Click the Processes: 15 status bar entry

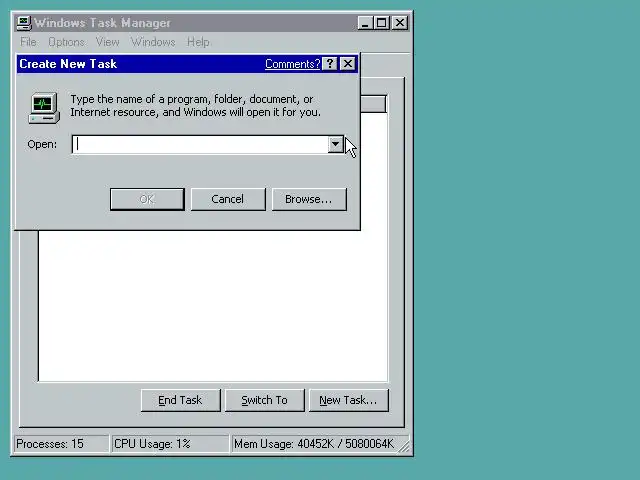click(x=62, y=444)
